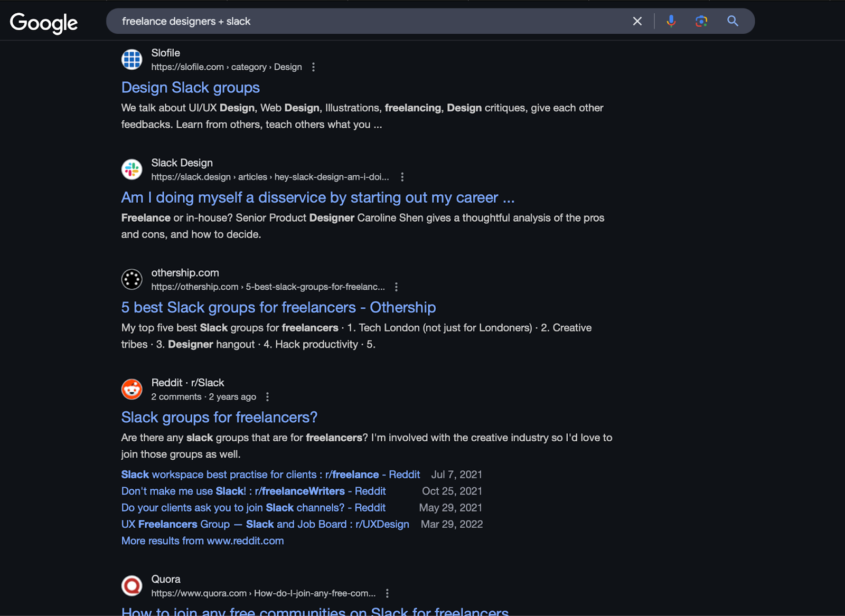Image resolution: width=845 pixels, height=616 pixels.
Task: Open 'Am I doing myself a disservice' article
Action: click(x=318, y=197)
